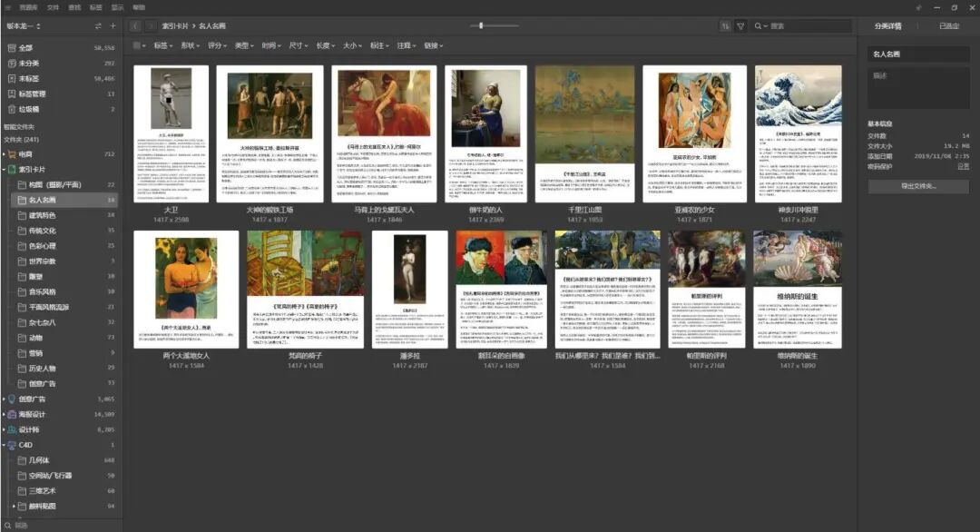Select 全部 (All) in the sidebar
The image size is (980, 532).
[62, 47]
